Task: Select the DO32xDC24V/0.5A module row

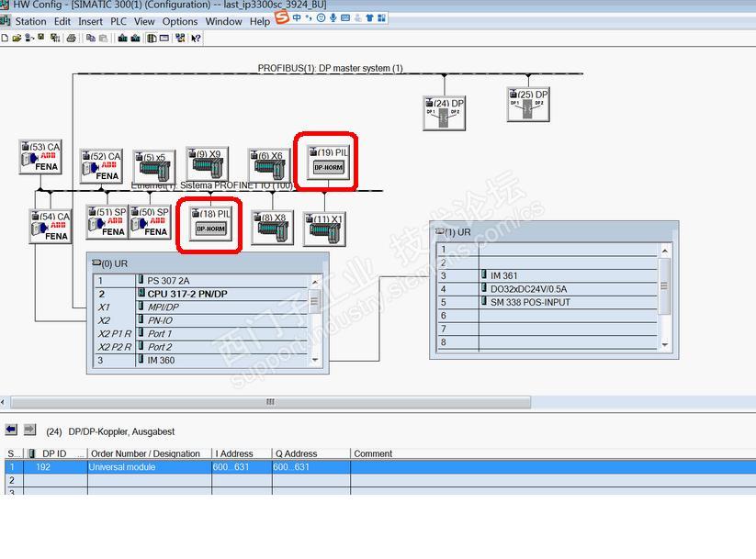Action: (547, 289)
